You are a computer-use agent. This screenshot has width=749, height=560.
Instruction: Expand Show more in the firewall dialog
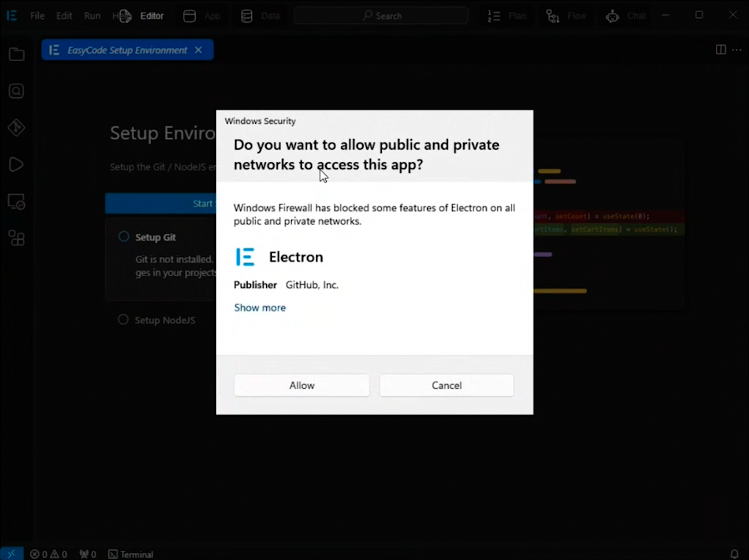click(x=260, y=307)
